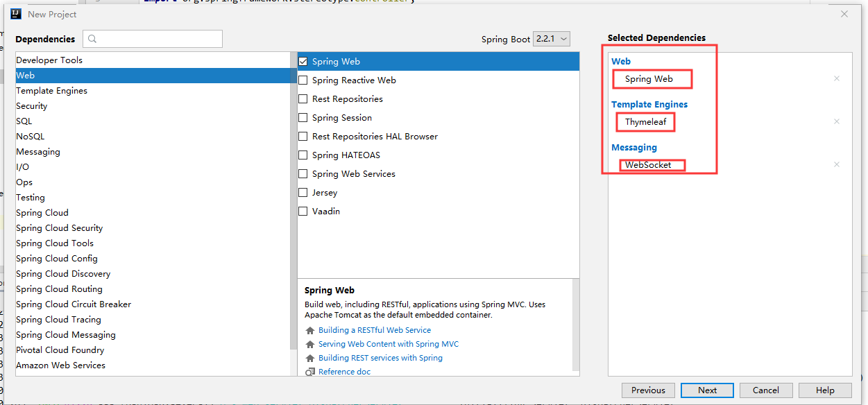The image size is (868, 405).
Task: Click the Reference doc icon
Action: [310, 372]
